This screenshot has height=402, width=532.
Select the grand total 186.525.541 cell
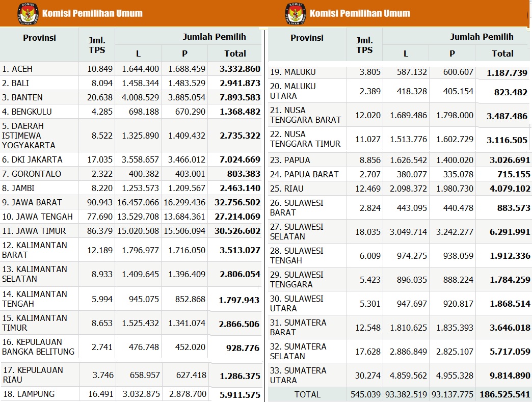coord(502,394)
